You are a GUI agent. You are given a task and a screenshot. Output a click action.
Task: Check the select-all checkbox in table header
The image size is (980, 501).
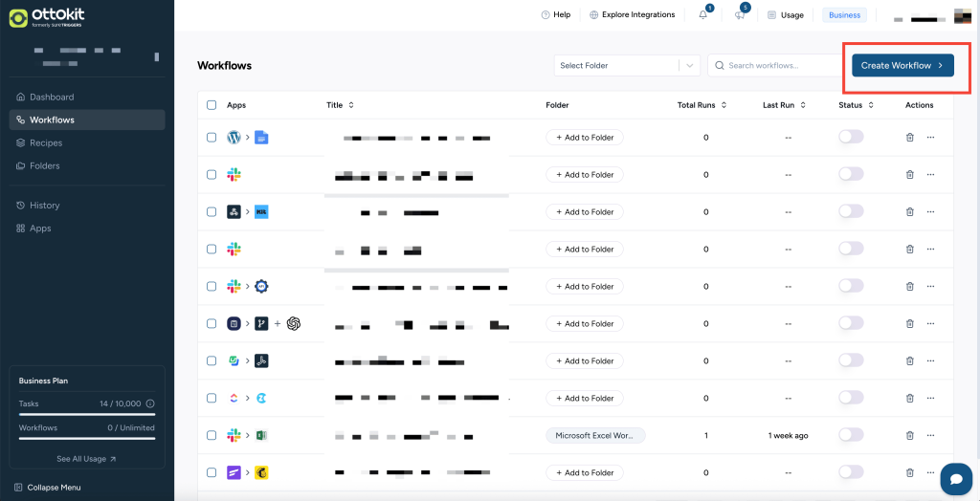coord(212,105)
